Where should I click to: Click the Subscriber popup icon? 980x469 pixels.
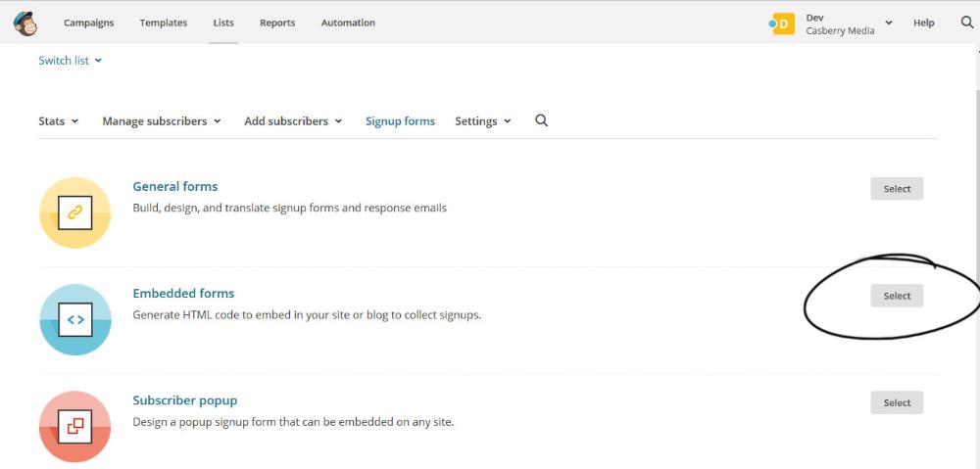pos(75,427)
